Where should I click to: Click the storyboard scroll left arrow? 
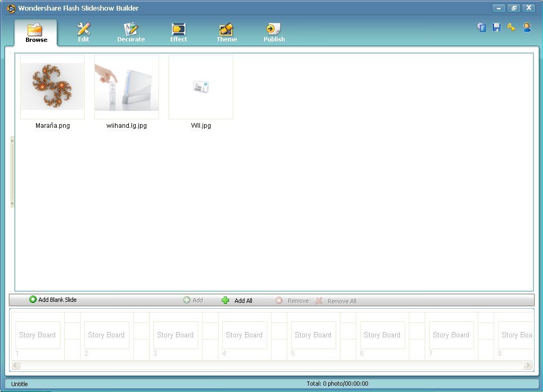(x=15, y=365)
